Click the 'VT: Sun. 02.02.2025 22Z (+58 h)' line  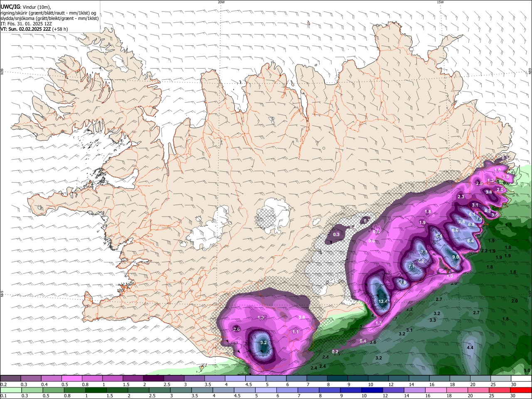tap(34, 29)
